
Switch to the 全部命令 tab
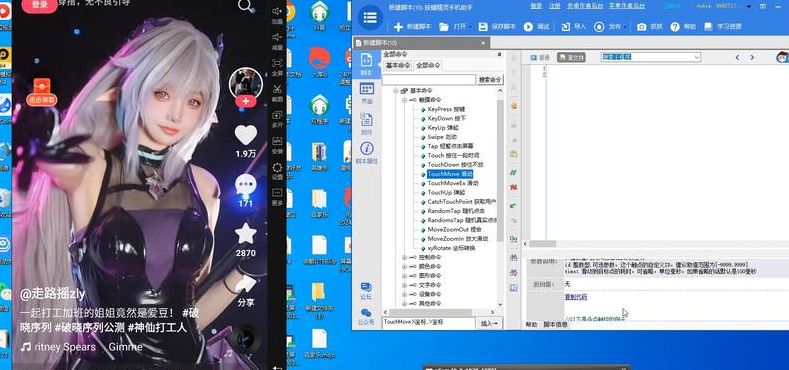(428, 65)
